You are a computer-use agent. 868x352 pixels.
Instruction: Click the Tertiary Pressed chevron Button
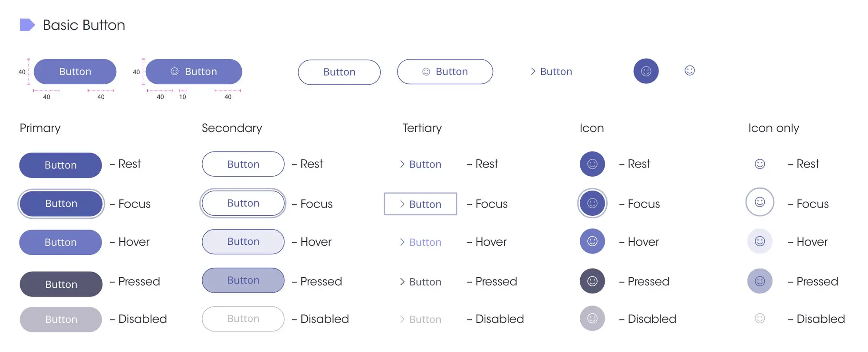420,282
